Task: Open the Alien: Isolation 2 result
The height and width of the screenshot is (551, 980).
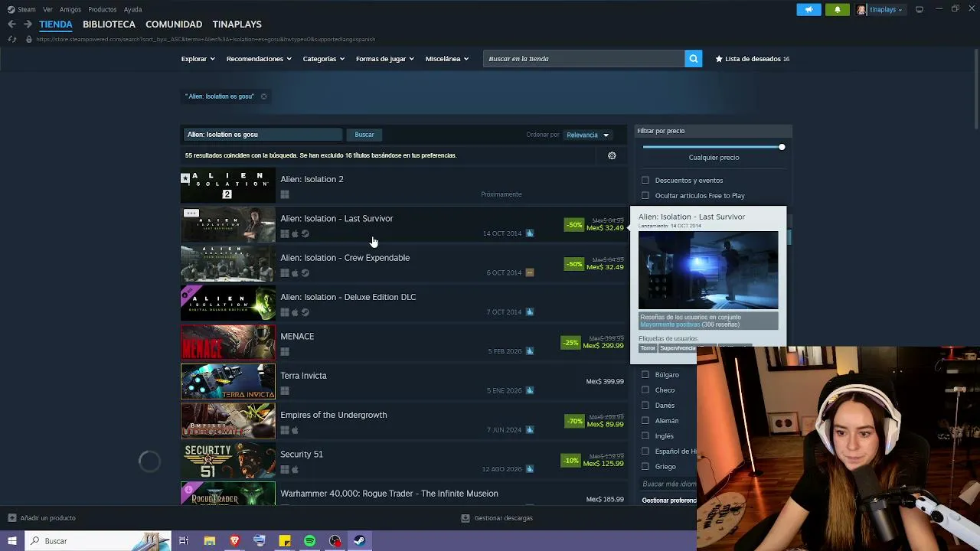Action: [404, 185]
